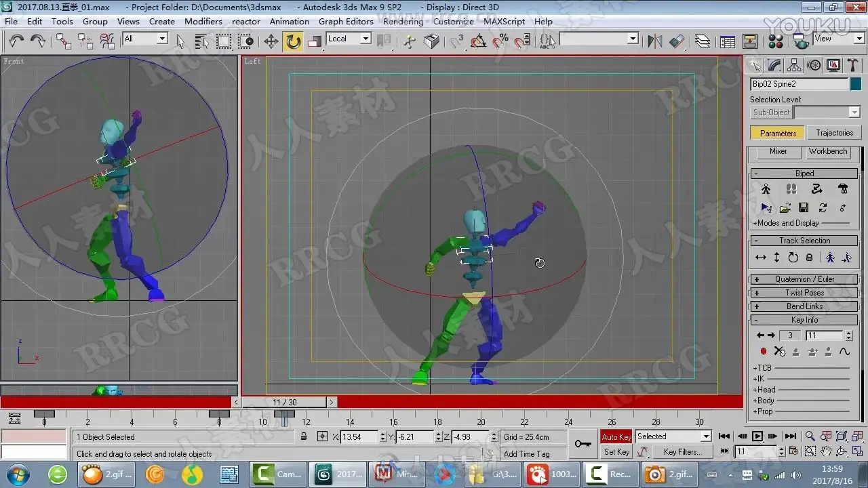The image size is (868, 488).
Task: Open the Rendering menu
Action: coord(403,21)
